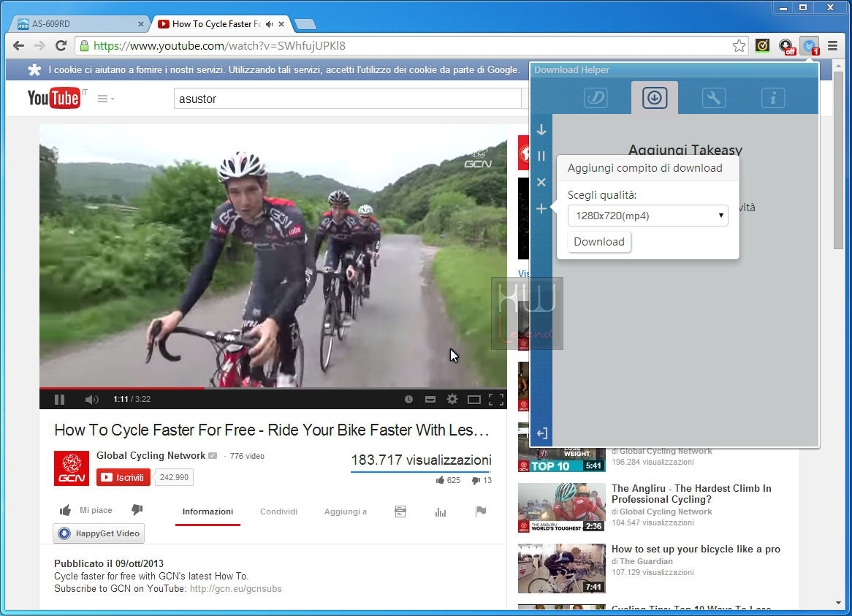852x616 pixels.
Task: Go forward with the browser forward arrow
Action: click(39, 45)
